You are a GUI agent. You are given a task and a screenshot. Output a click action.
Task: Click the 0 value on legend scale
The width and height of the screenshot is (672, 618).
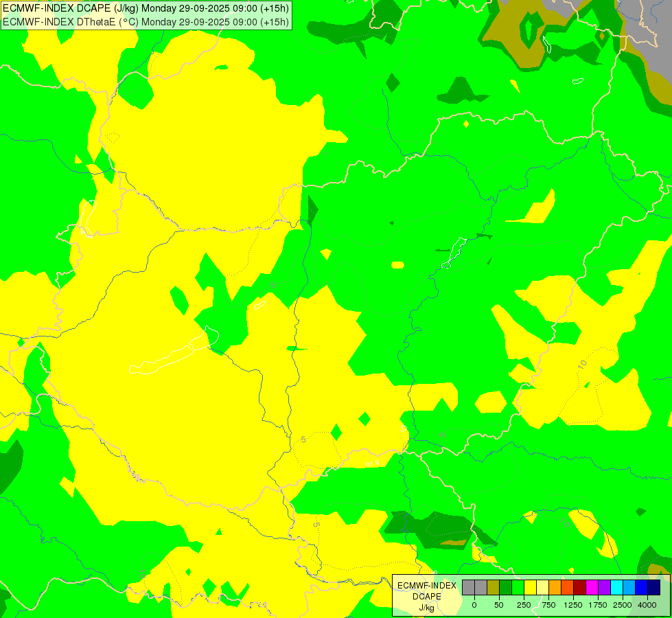coord(474,605)
